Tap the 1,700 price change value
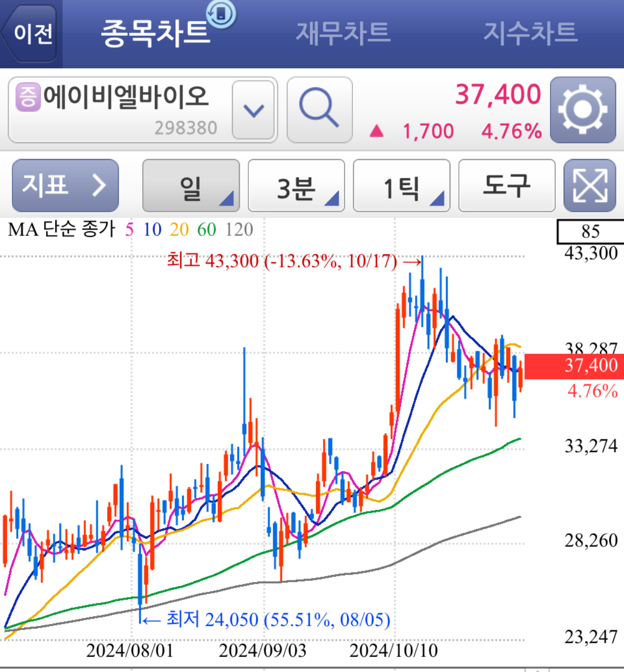Viewport: 624px width, 672px height. [x=428, y=131]
